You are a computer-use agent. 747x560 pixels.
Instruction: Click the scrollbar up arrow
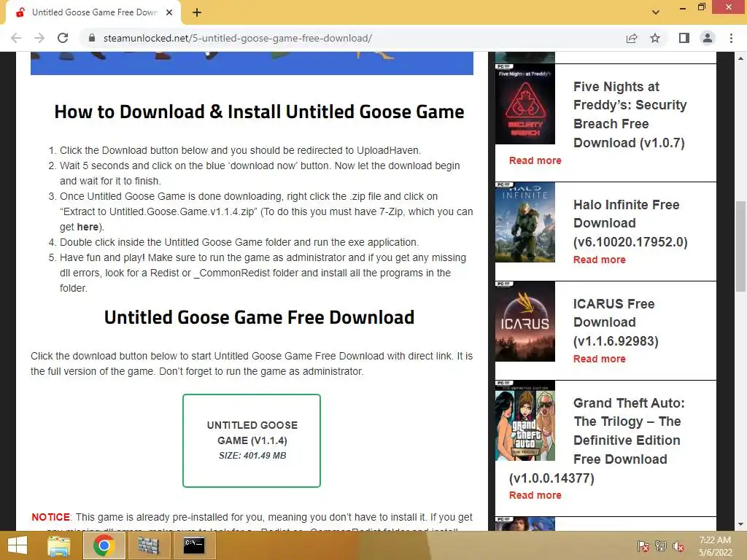click(740, 58)
